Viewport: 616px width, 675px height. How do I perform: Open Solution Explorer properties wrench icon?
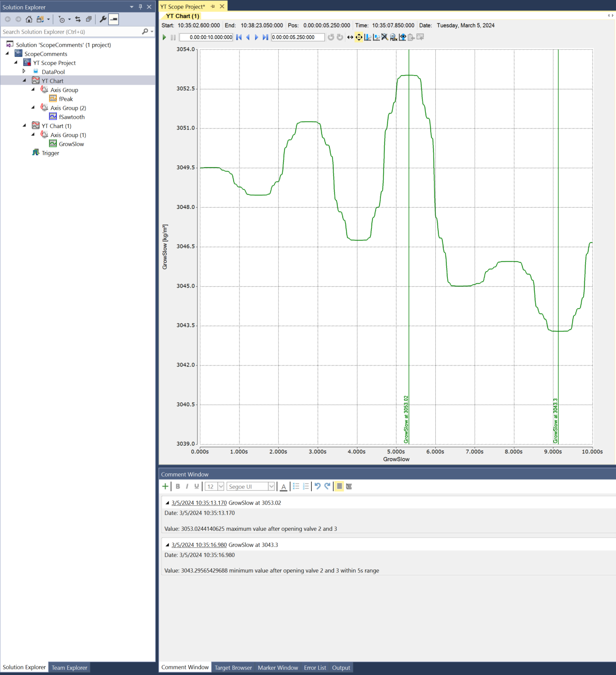[103, 20]
